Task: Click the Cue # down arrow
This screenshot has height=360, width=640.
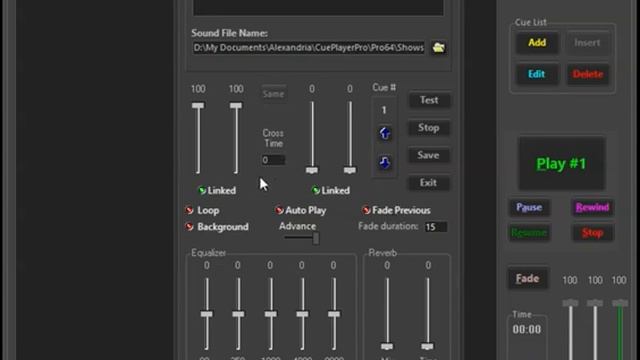Action: (x=384, y=163)
